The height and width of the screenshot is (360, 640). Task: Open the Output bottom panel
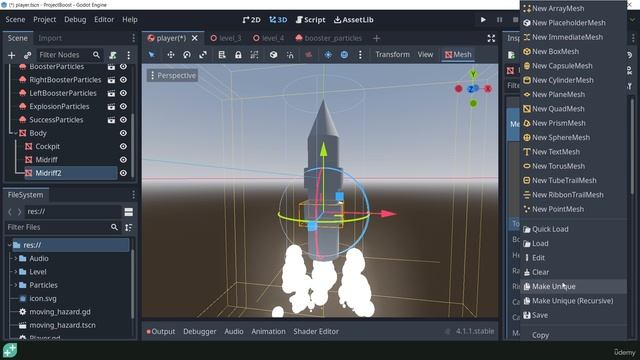pyautogui.click(x=161, y=331)
